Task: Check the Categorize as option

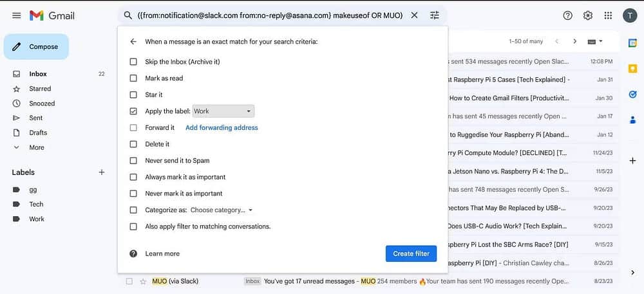Action: (x=133, y=210)
